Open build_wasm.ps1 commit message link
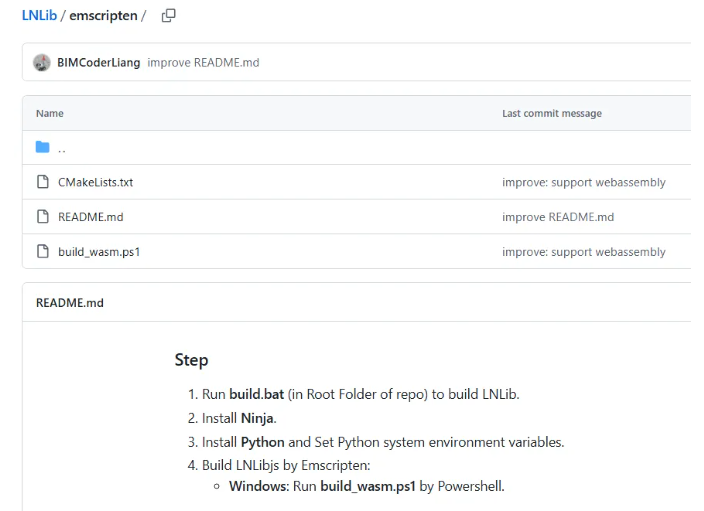This screenshot has width=704, height=511. tap(583, 252)
